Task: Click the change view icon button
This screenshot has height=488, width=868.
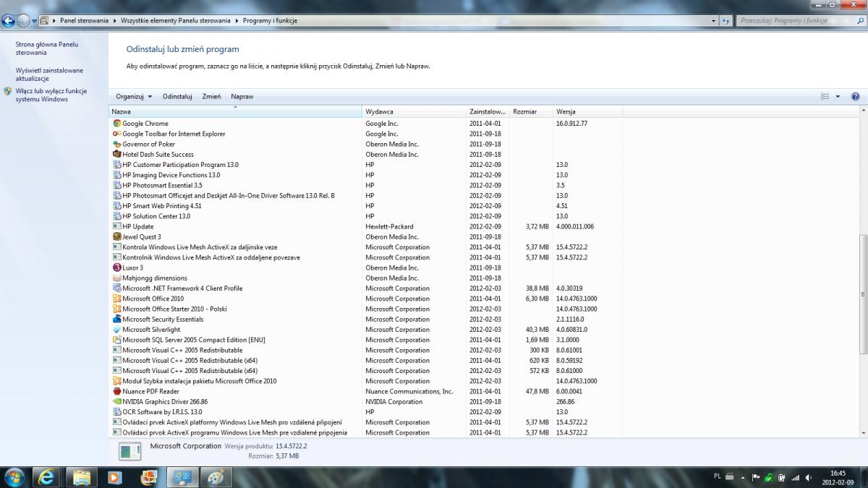Action: pyautogui.click(x=825, y=96)
